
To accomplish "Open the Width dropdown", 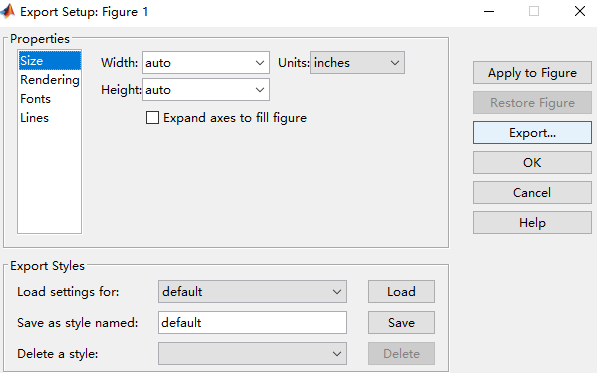I will 206,63.
